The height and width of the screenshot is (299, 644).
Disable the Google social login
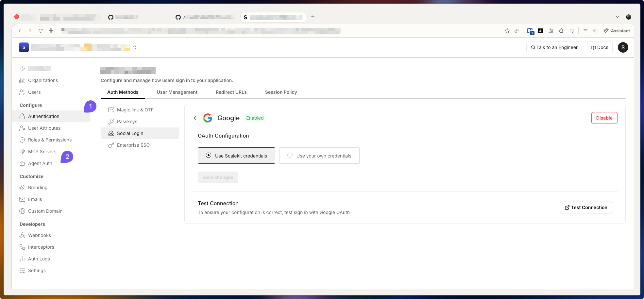point(604,118)
